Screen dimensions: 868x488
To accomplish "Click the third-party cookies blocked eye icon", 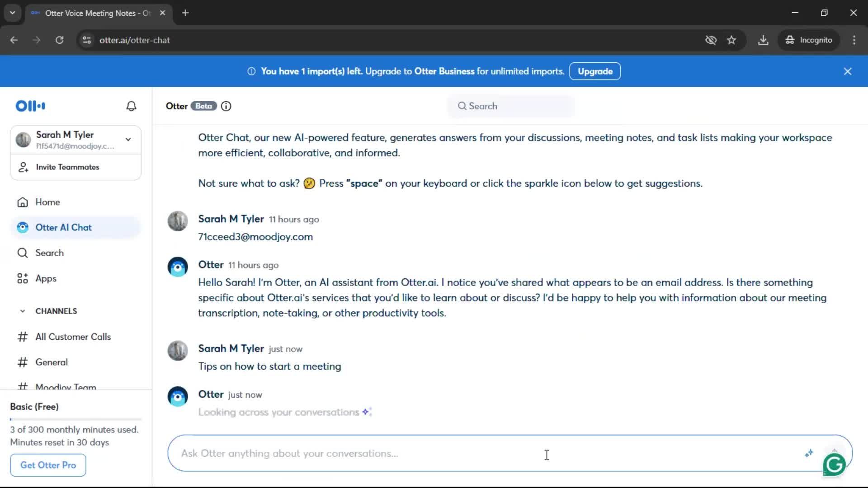I will point(711,40).
